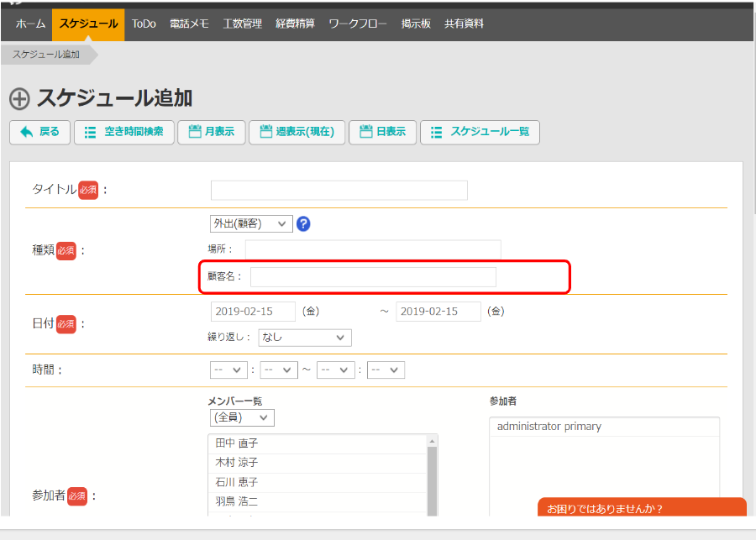756x540 pixels.
Task: Open the メンバー一覧 dropdown showing (全員)
Action: click(x=242, y=417)
